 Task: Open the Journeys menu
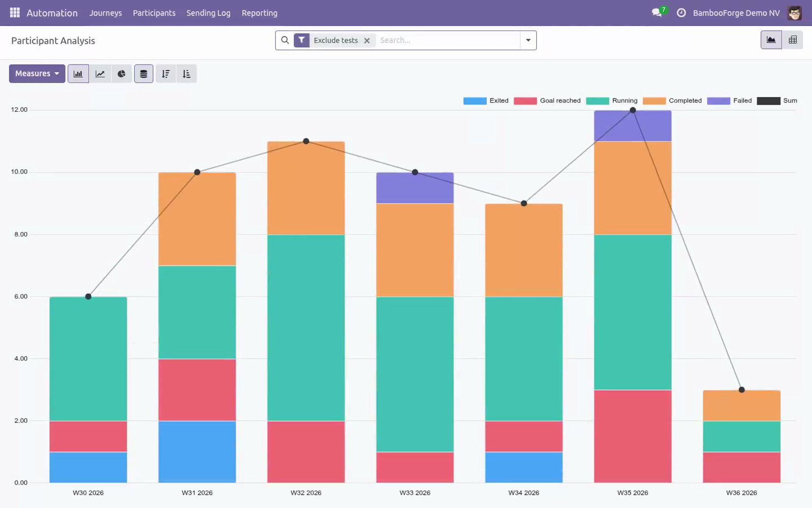[x=106, y=13]
